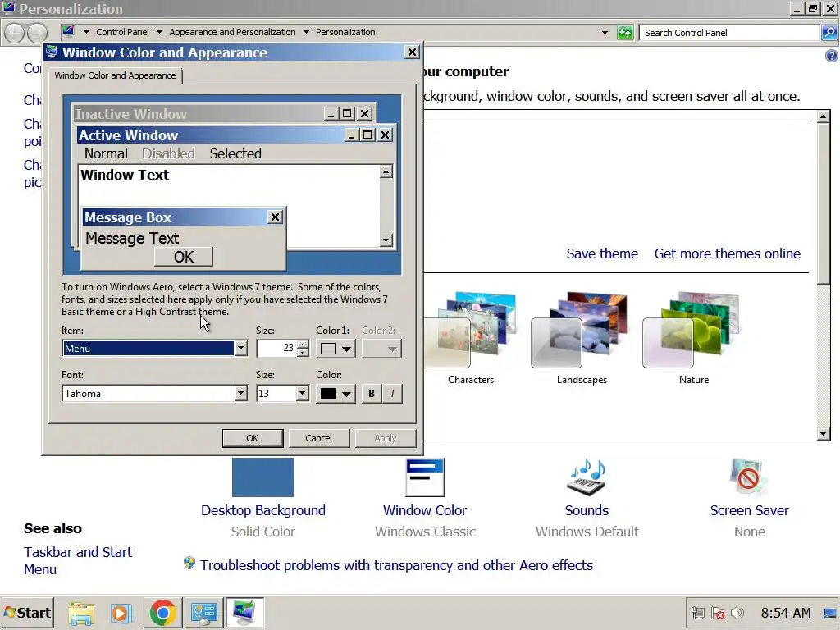Click the Search Control Panel field
Viewport: 840px width, 630px height.
729,33
